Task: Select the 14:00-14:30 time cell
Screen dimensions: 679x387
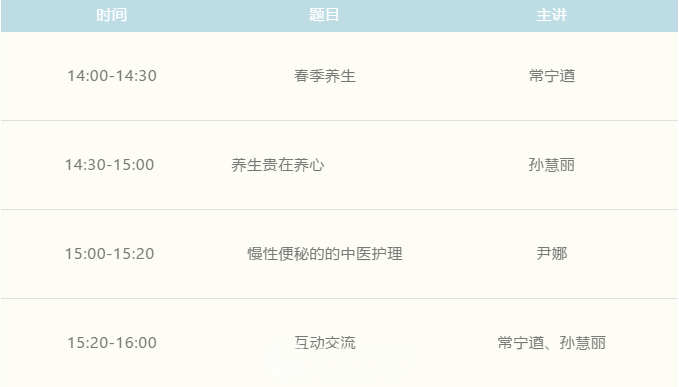Action: (x=112, y=76)
